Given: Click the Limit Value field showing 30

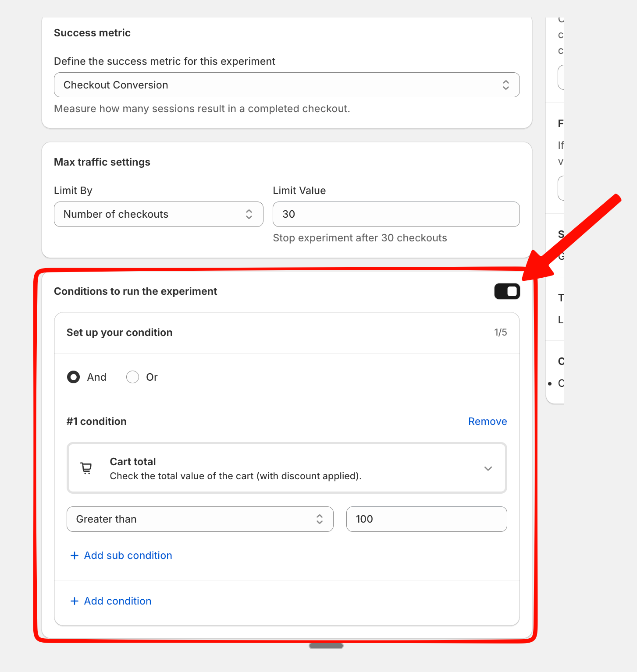Looking at the screenshot, I should [x=396, y=214].
